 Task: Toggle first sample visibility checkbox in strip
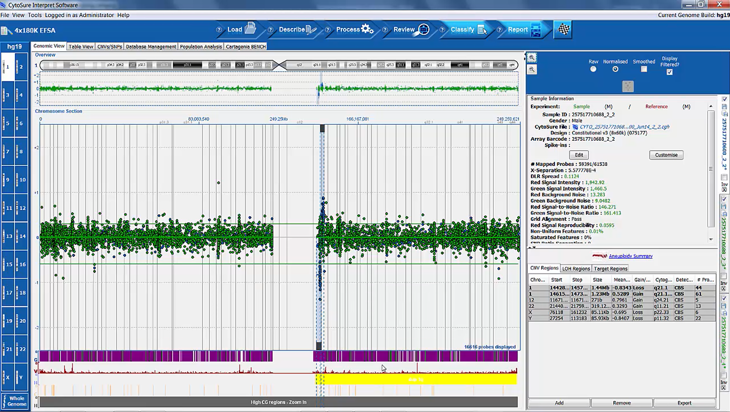pyautogui.click(x=724, y=100)
